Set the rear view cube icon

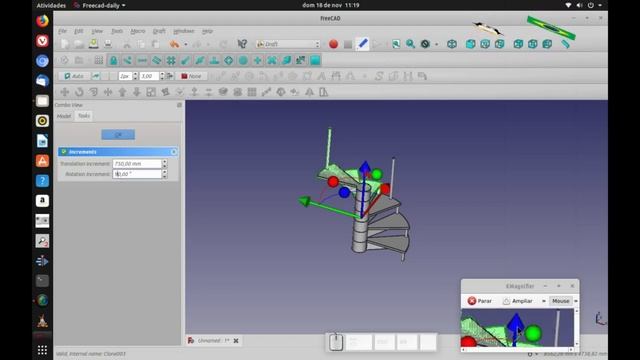coord(518,44)
